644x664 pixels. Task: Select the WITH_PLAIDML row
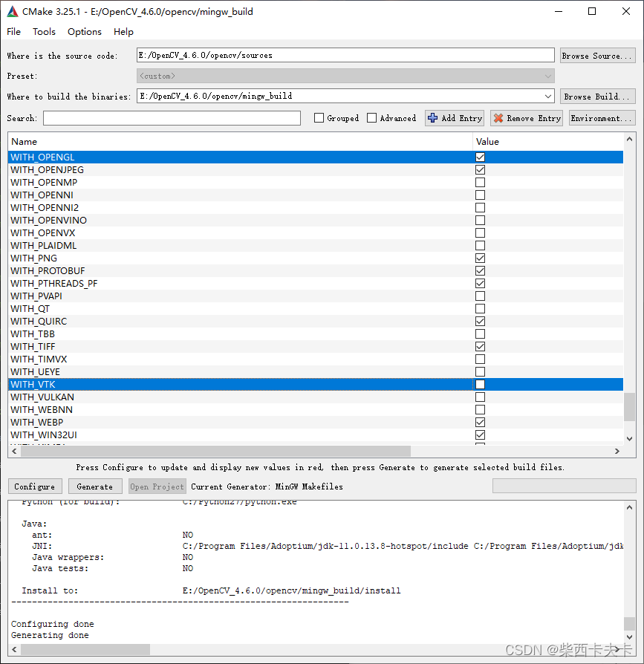[316, 246]
